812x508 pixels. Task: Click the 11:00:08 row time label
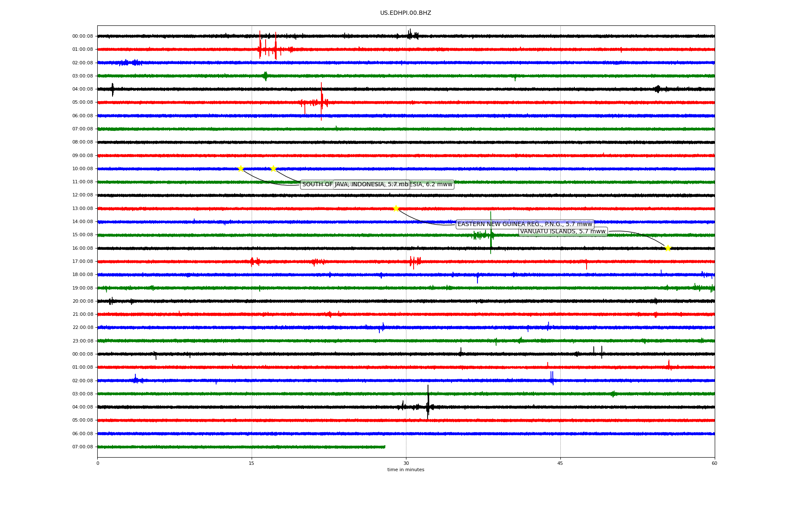[82, 182]
